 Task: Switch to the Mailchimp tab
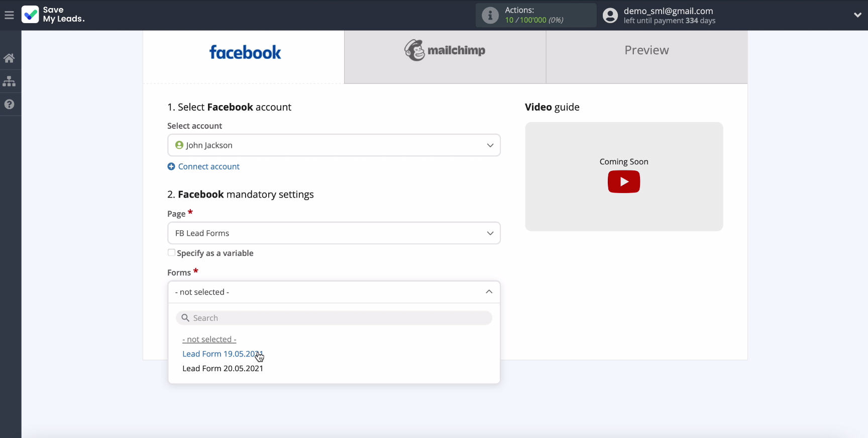[445, 57]
